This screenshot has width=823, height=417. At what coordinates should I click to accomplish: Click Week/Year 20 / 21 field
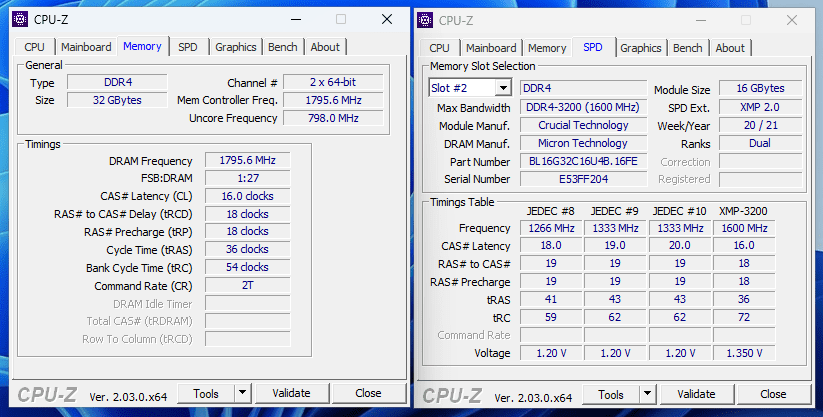click(761, 125)
